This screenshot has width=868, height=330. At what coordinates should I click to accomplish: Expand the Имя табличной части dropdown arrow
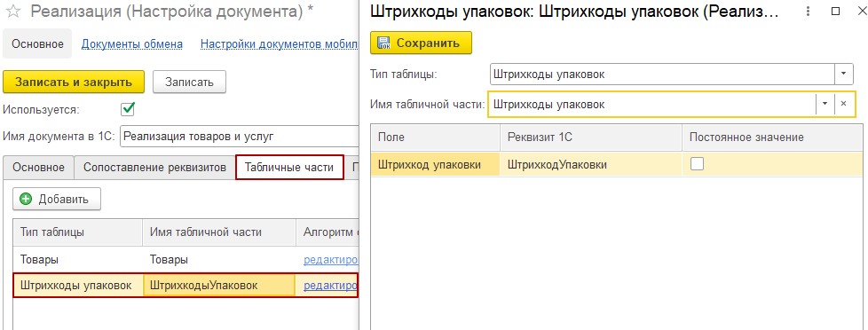pos(825,104)
